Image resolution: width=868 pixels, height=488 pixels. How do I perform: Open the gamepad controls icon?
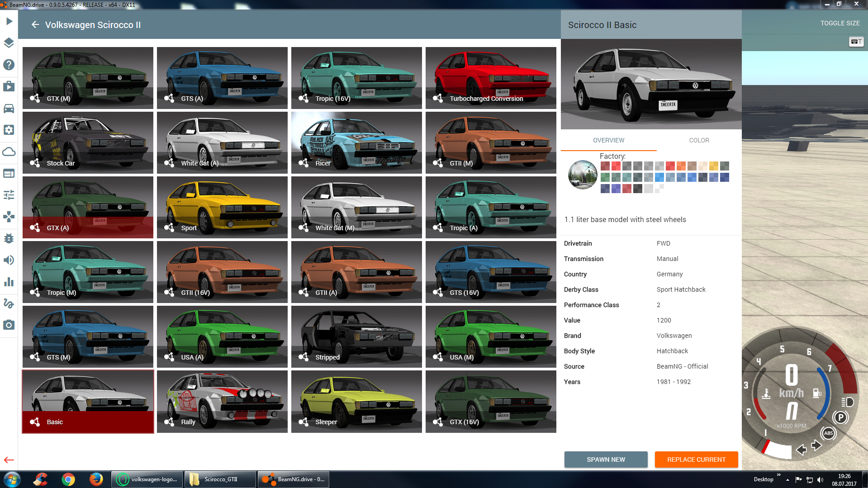pos(9,217)
